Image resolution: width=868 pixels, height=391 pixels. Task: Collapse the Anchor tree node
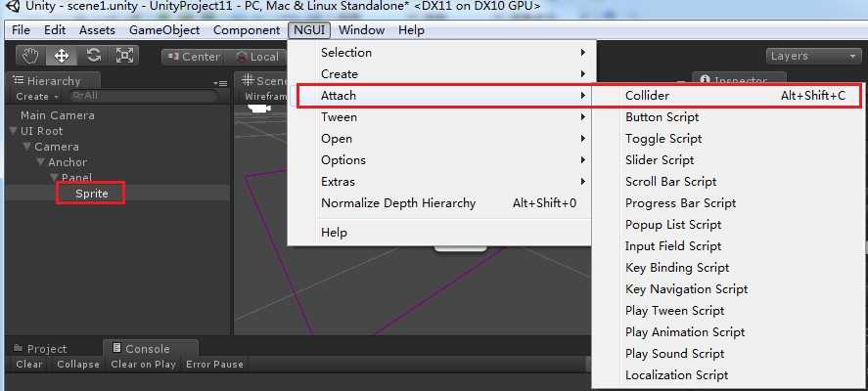pos(41,162)
